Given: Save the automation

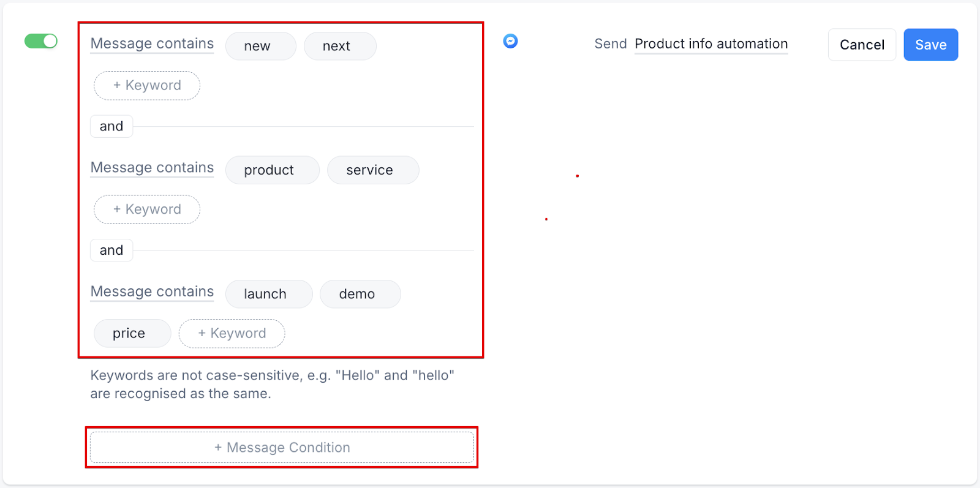Looking at the screenshot, I should click(930, 44).
